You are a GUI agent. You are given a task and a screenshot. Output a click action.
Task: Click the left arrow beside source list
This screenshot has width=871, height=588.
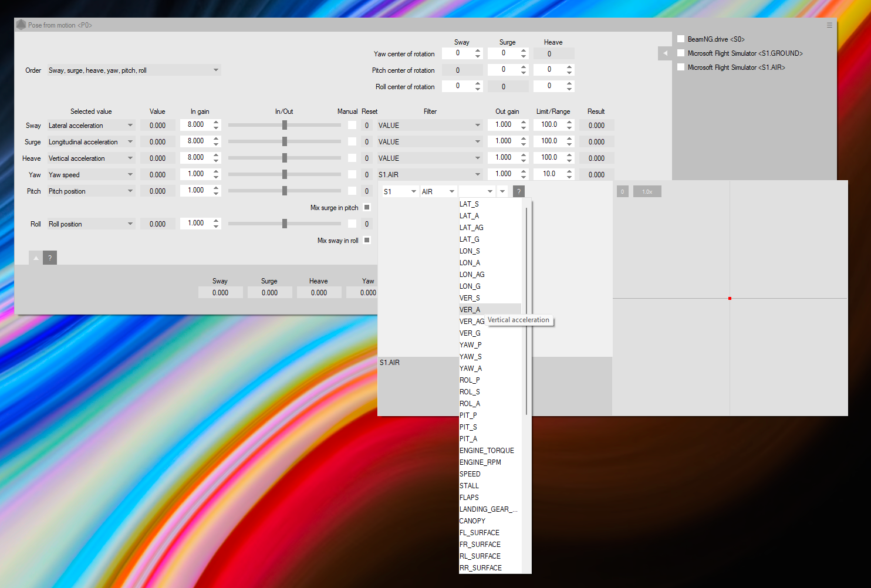click(x=665, y=53)
